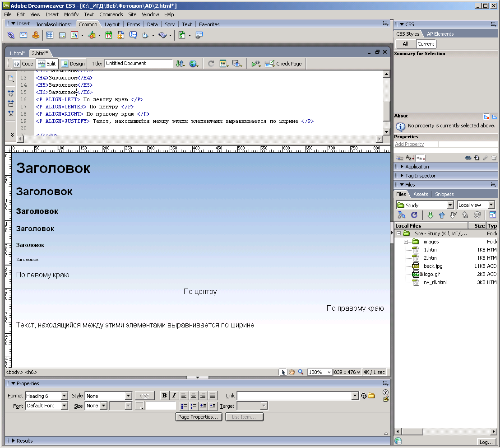500x448 pixels.
Task: Click the Refresh Design View icon
Action: click(x=211, y=64)
